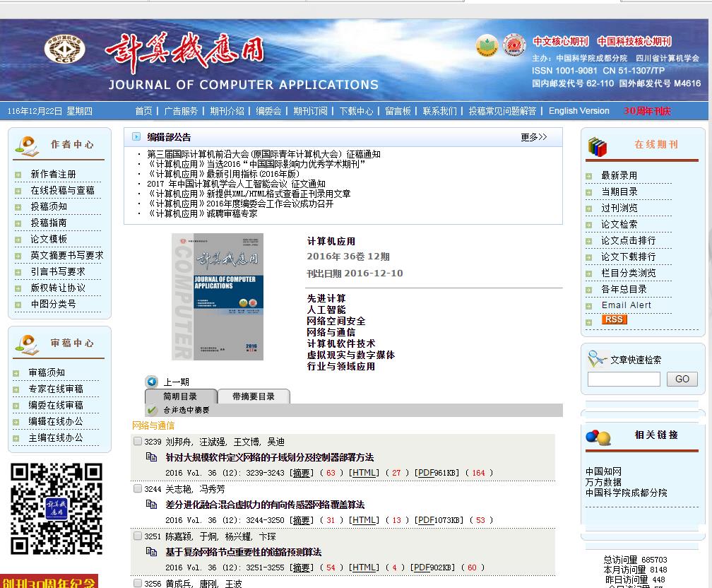
Task: Click the QR code image
Action: (x=57, y=508)
